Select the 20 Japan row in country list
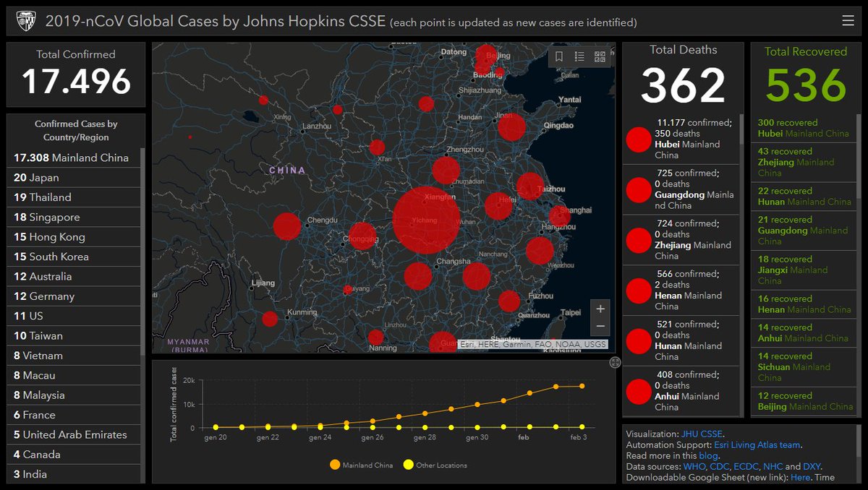This screenshot has height=490, width=868. (x=72, y=177)
